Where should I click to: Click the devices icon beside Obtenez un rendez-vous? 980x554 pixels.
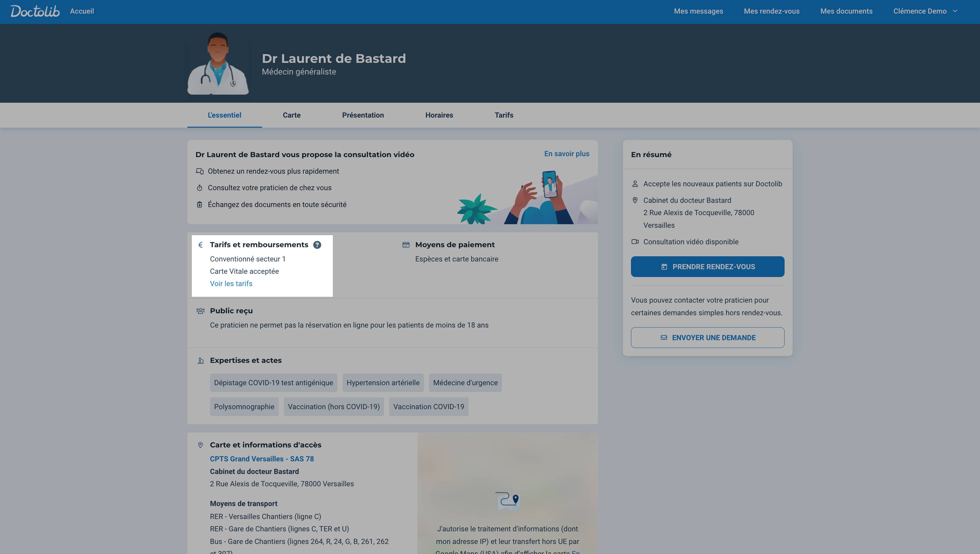199,171
